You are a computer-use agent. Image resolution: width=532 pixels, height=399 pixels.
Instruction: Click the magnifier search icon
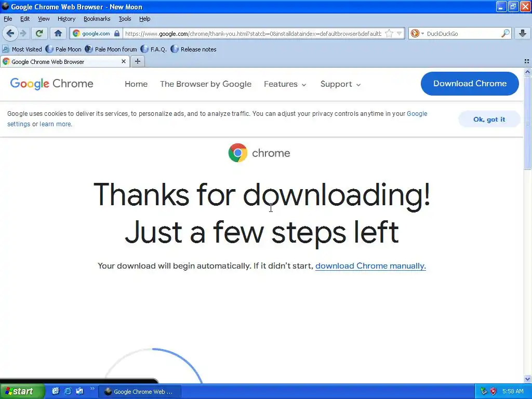tap(505, 33)
